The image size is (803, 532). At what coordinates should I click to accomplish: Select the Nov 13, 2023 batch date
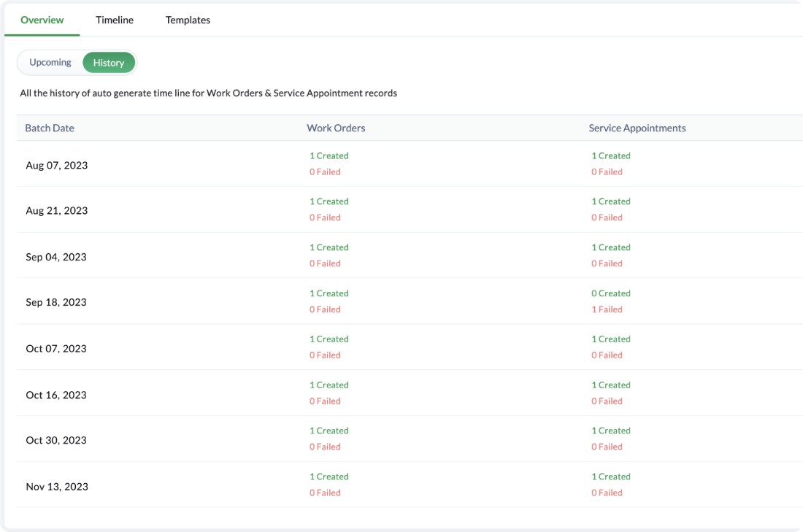coord(57,486)
